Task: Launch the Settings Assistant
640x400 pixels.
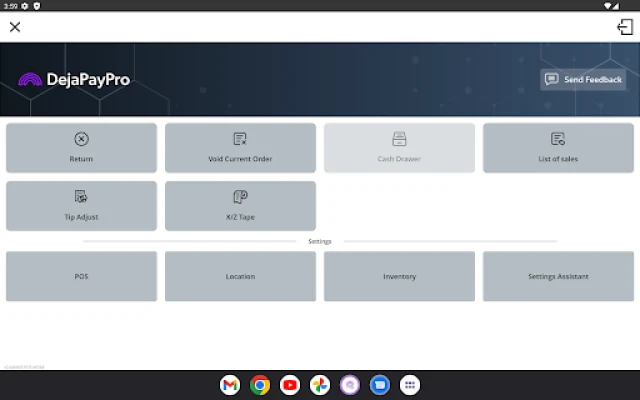Action: [558, 276]
